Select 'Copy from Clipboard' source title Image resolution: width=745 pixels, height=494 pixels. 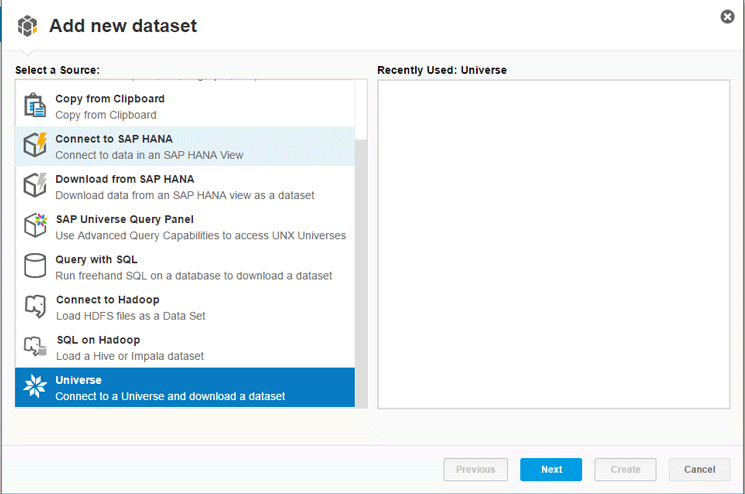click(110, 99)
